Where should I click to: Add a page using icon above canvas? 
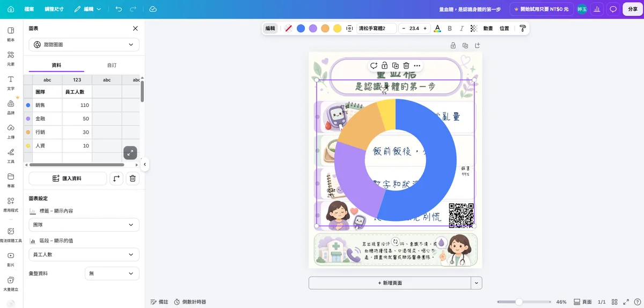pos(477,46)
